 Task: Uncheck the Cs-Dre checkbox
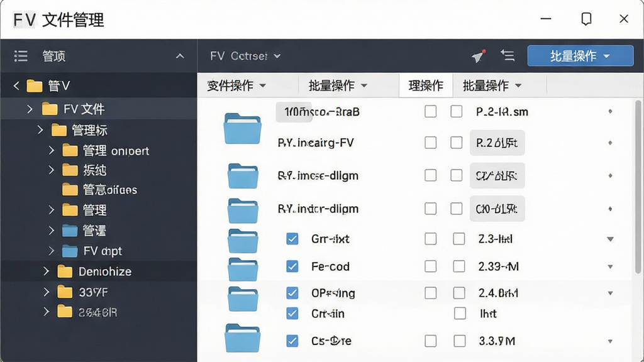tap(292, 341)
